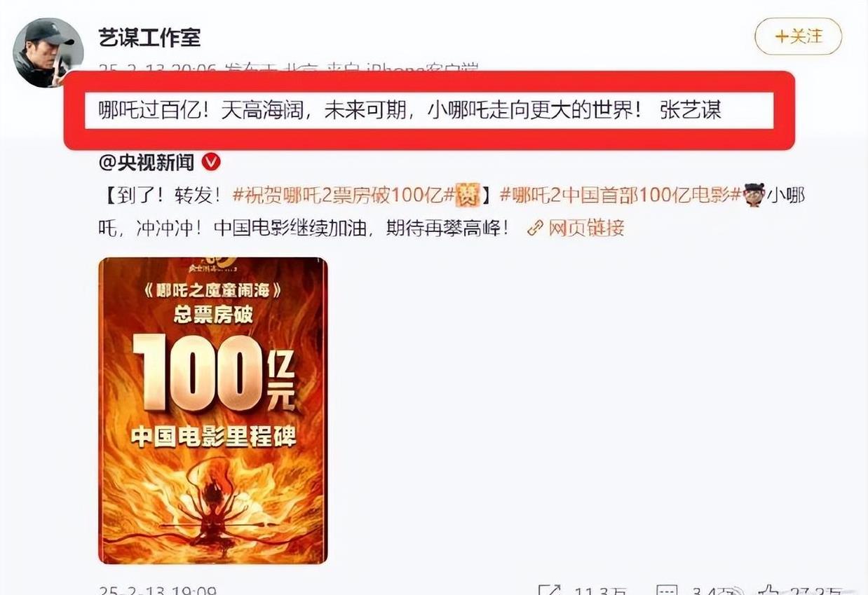Open the 网页链接 web link

tap(585, 228)
